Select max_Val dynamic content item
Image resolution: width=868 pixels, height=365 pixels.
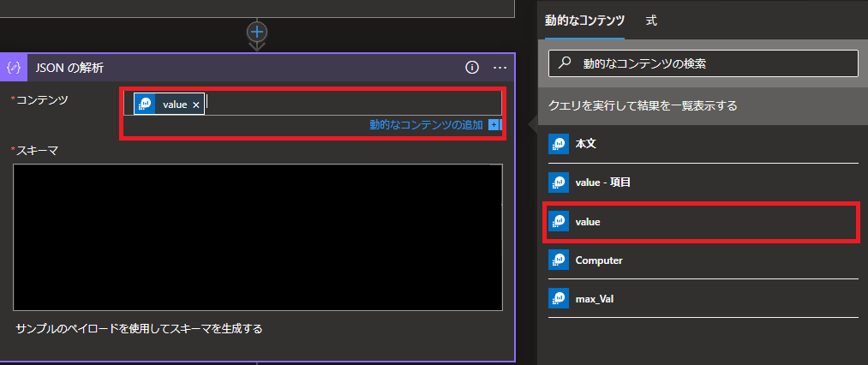point(703,298)
